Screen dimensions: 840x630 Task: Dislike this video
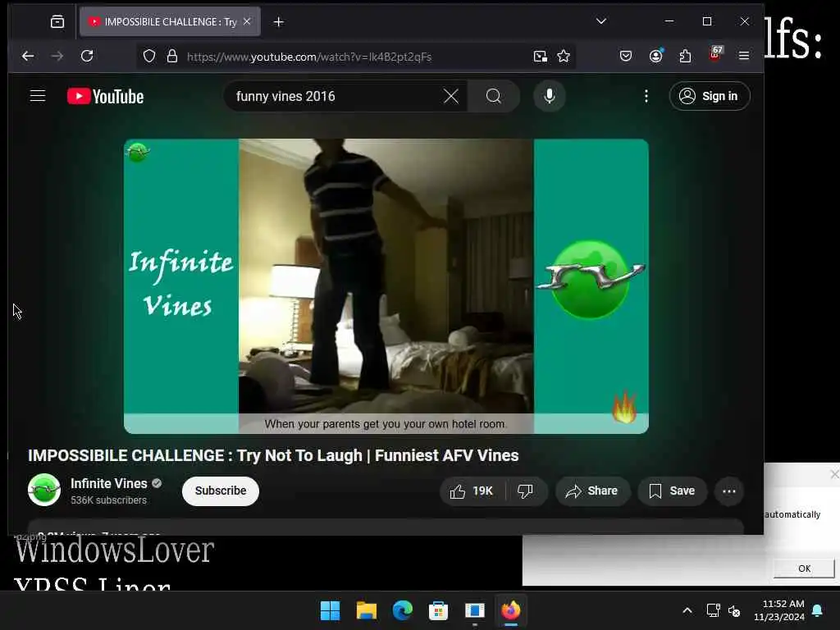tap(526, 491)
